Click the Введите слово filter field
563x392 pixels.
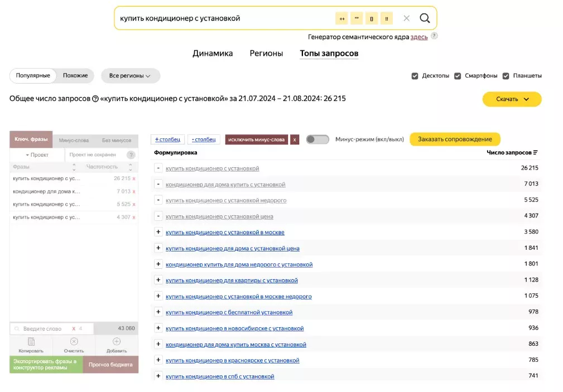42,328
